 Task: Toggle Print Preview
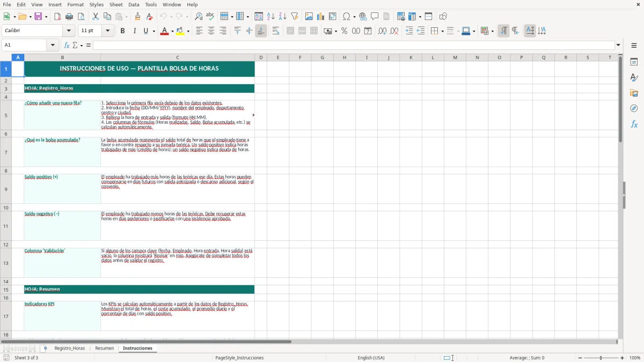pyautogui.click(x=81, y=17)
